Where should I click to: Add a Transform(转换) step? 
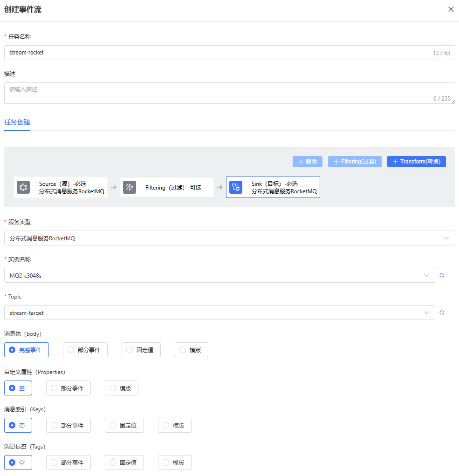click(416, 162)
